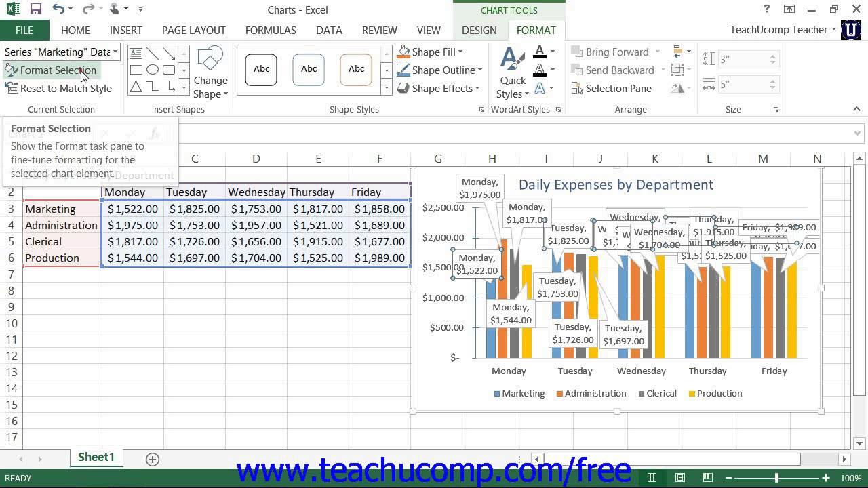
Task: Click the Text Fill letter A icon
Action: pyautogui.click(x=540, y=52)
